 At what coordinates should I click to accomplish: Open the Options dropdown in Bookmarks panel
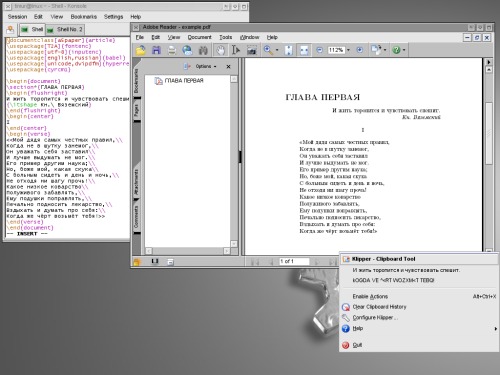pos(206,66)
